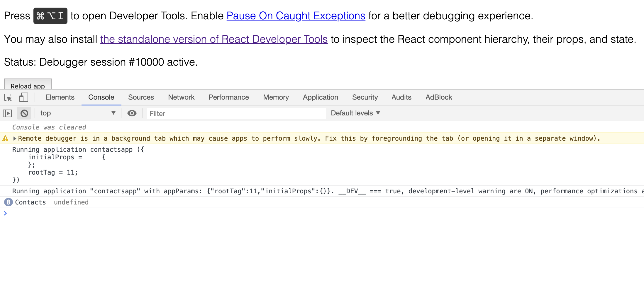This screenshot has height=307, width=644.
Task: Click the grouped messages count badge
Action: pos(8,202)
